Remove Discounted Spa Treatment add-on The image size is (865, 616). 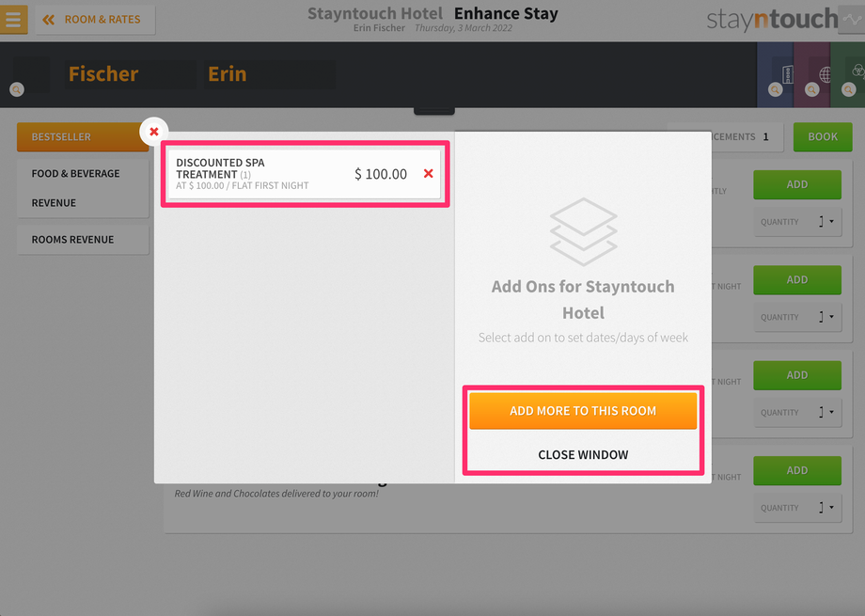point(428,174)
